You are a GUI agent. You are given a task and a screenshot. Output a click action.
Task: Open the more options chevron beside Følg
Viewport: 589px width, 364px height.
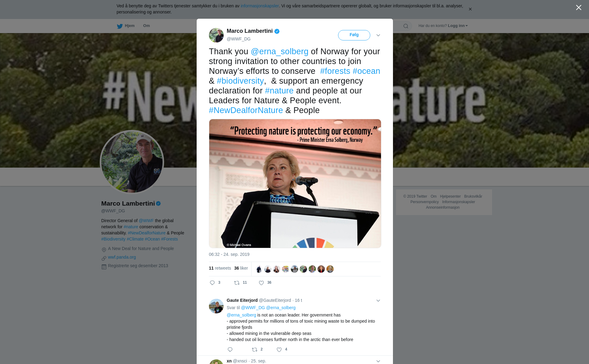click(x=378, y=35)
